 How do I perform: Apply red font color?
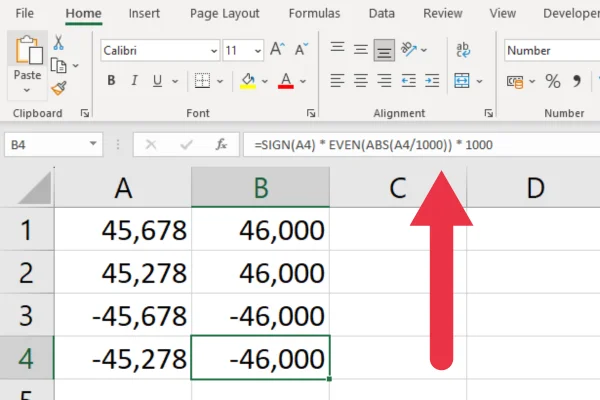point(286,81)
